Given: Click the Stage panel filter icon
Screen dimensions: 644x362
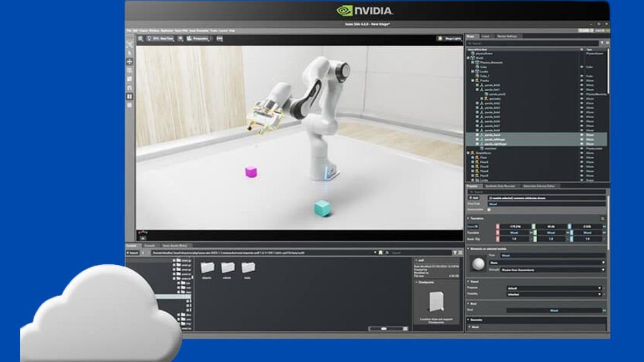Looking at the screenshot, I should tap(602, 42).
